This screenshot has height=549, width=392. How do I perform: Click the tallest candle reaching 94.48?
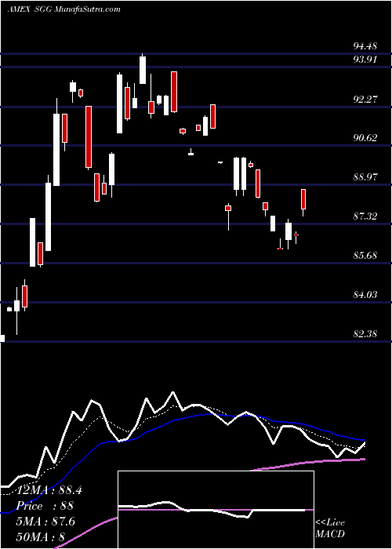click(143, 69)
